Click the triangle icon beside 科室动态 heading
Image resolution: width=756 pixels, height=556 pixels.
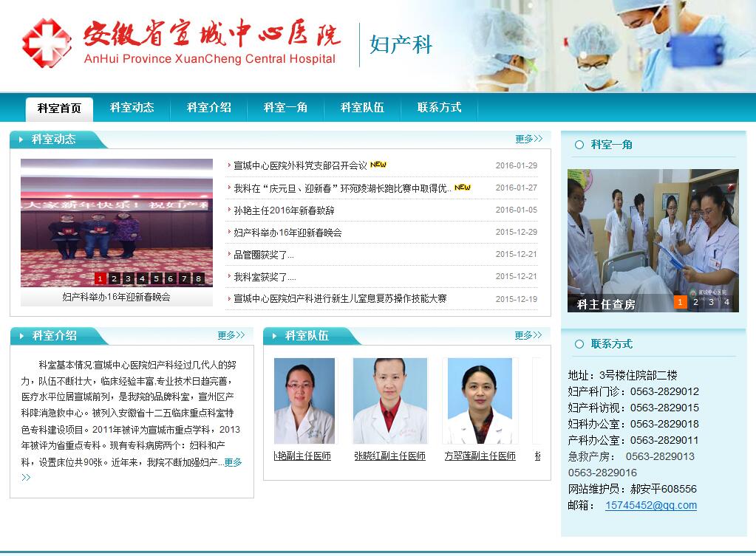tap(21, 140)
